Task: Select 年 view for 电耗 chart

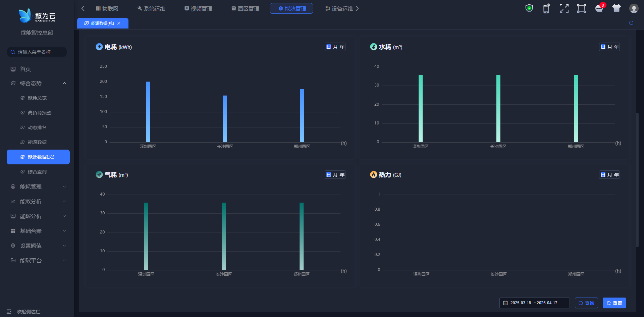Action: coord(342,47)
